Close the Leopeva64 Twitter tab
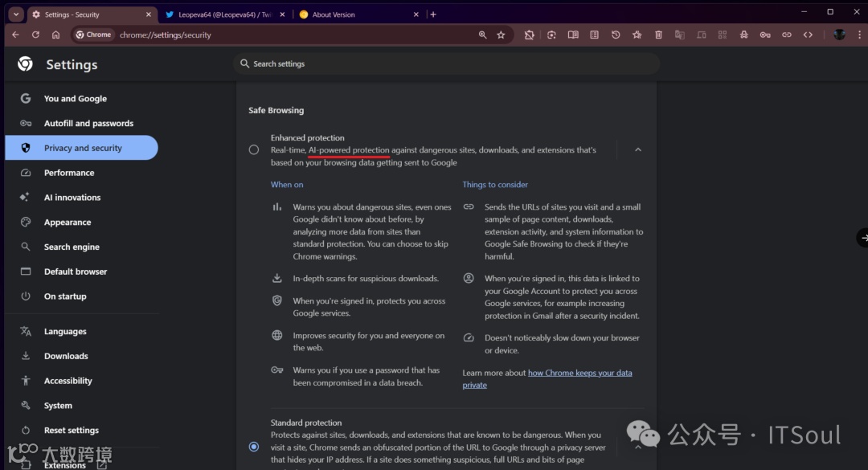Viewport: 868px width, 470px height. pos(282,14)
